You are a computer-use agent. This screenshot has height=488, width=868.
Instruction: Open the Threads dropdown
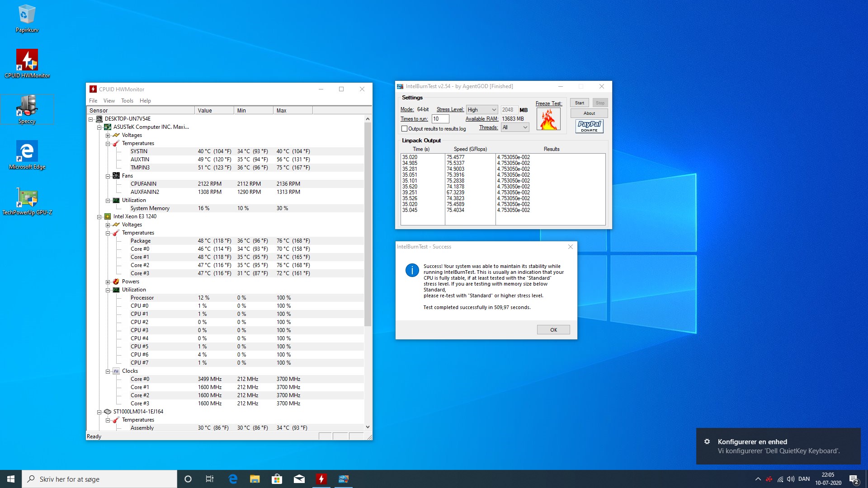coord(515,127)
